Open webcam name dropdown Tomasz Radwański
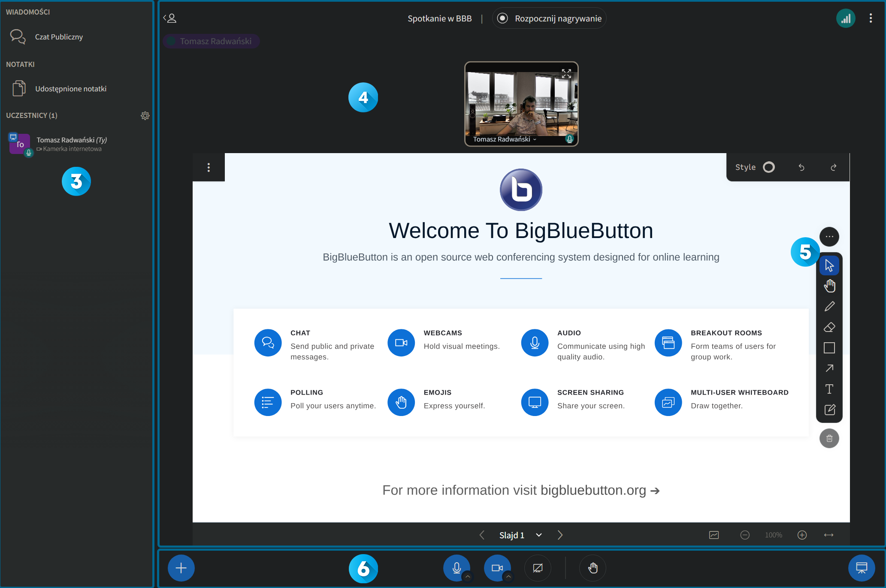The height and width of the screenshot is (588, 886). coord(505,139)
